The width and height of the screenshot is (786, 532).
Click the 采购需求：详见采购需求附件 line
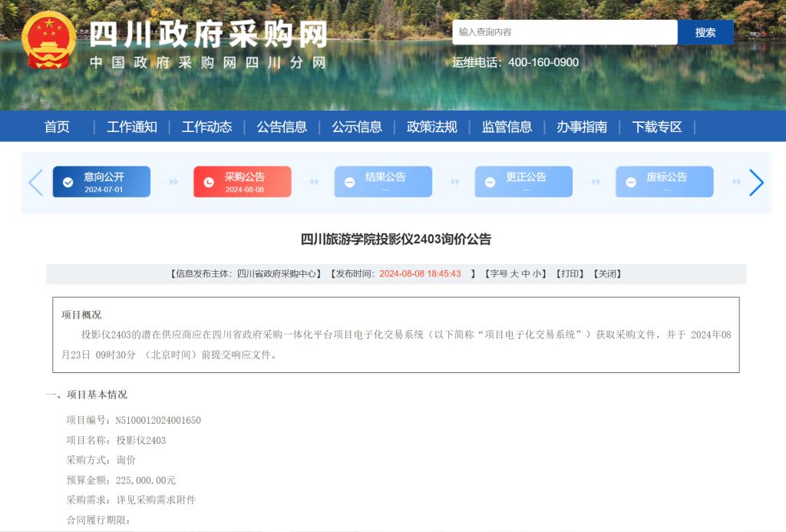tap(131, 500)
